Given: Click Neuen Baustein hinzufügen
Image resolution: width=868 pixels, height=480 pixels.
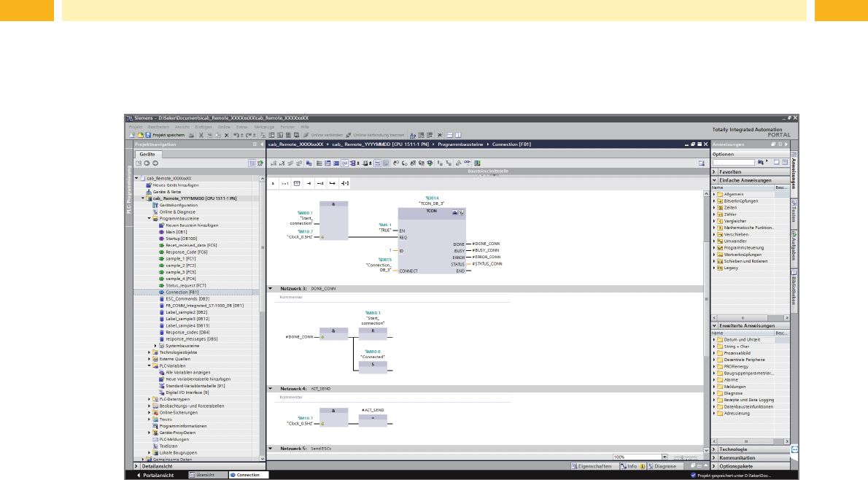Looking at the screenshot, I should pyautogui.click(x=192, y=225).
